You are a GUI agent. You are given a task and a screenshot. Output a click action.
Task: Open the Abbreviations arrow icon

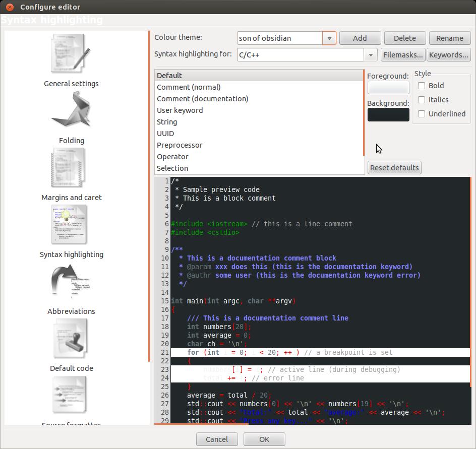(x=71, y=281)
